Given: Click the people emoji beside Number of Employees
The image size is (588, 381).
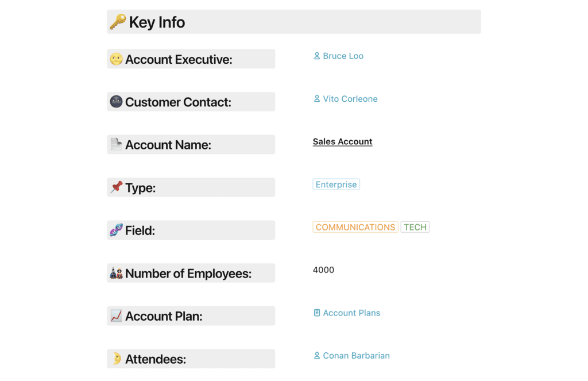Looking at the screenshot, I should (x=116, y=273).
